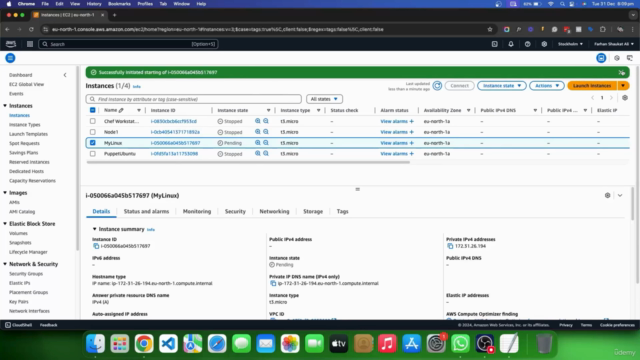Open the App Store from the Dock
Image resolution: width=640 pixels, height=360 pixels.
tap(411, 343)
